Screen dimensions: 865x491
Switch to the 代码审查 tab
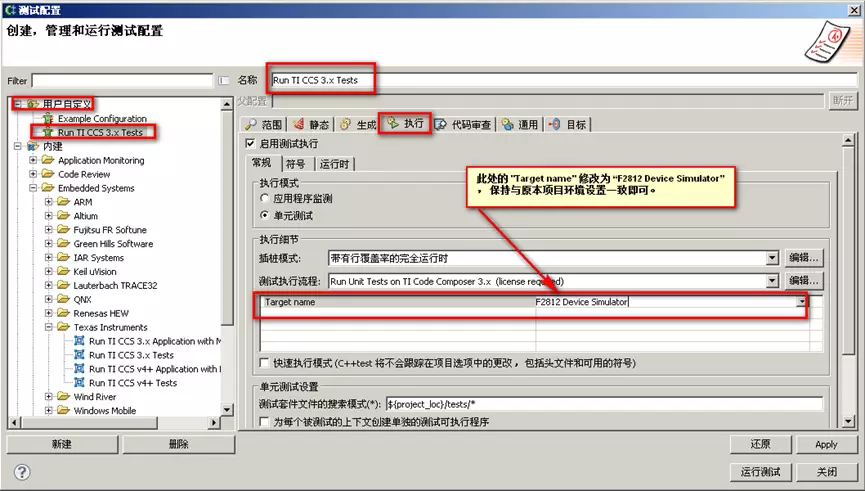tap(463, 125)
